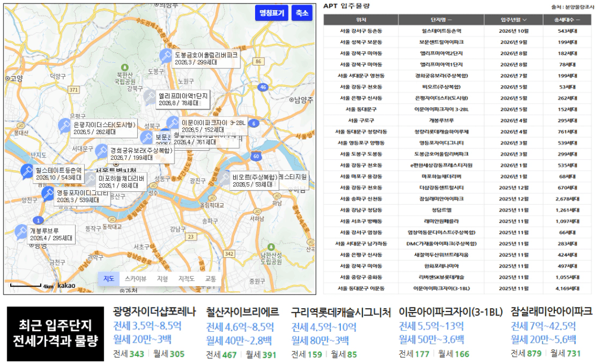The width and height of the screenshot is (596, 364).
Task: Enable the 교통 traffic overlay
Action: 210,279
